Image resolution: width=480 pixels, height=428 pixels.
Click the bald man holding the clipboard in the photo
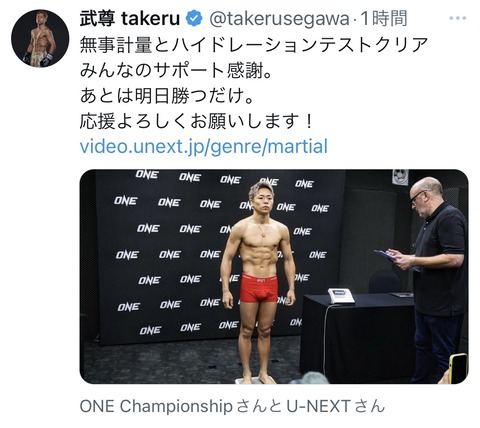point(433,273)
